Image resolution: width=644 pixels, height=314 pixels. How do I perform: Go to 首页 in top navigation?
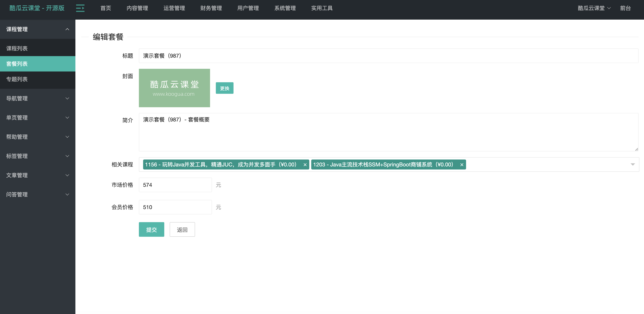106,8
